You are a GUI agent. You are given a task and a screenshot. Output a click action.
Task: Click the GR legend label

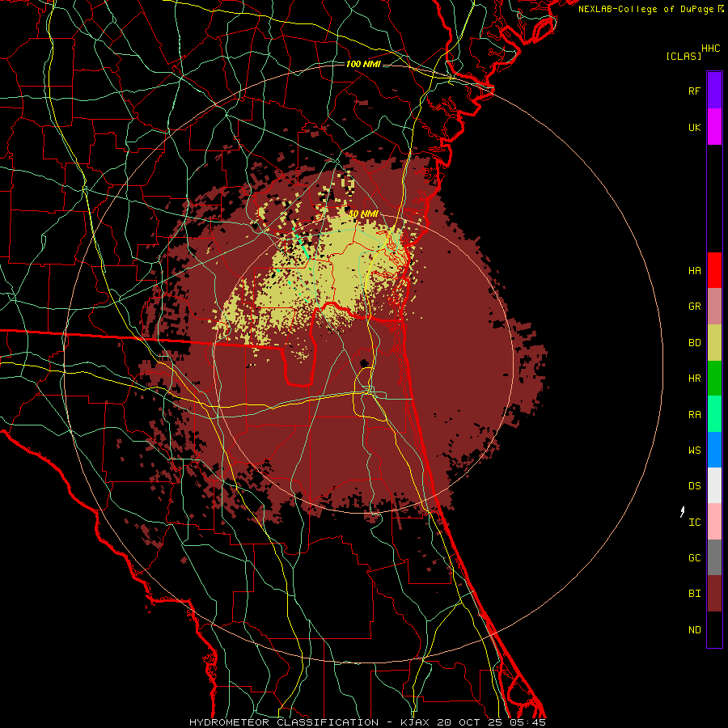click(694, 307)
